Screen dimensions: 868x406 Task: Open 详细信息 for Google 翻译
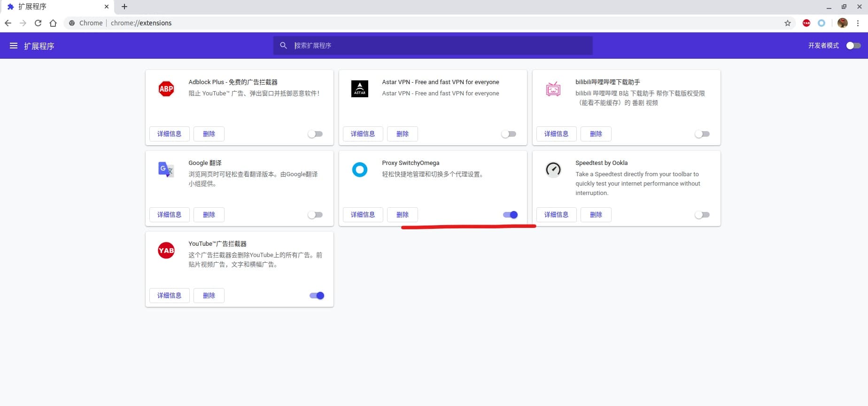click(x=170, y=215)
